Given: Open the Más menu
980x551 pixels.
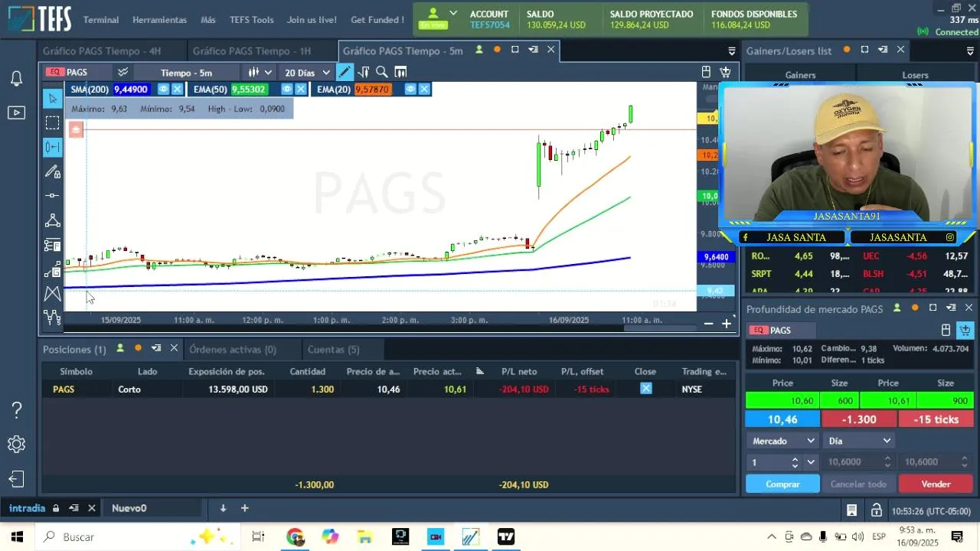Looking at the screenshot, I should 208,20.
